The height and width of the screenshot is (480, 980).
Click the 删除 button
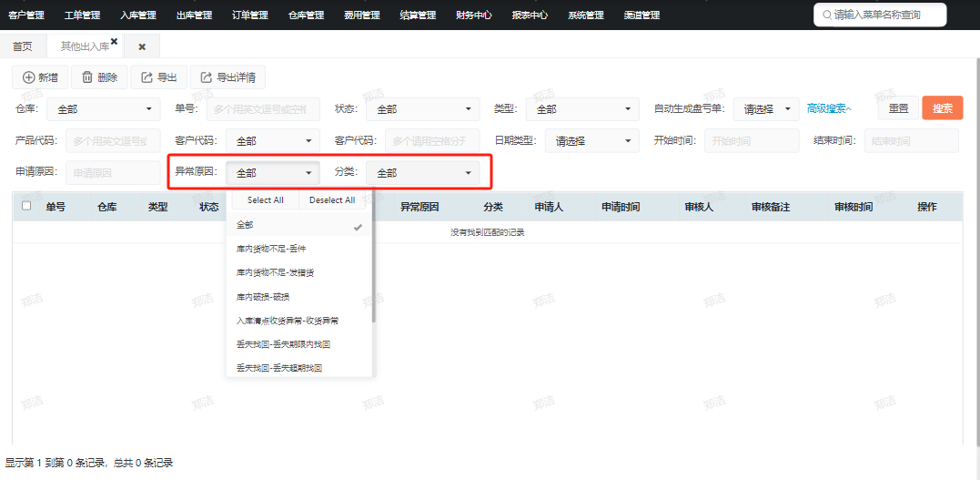[99, 77]
